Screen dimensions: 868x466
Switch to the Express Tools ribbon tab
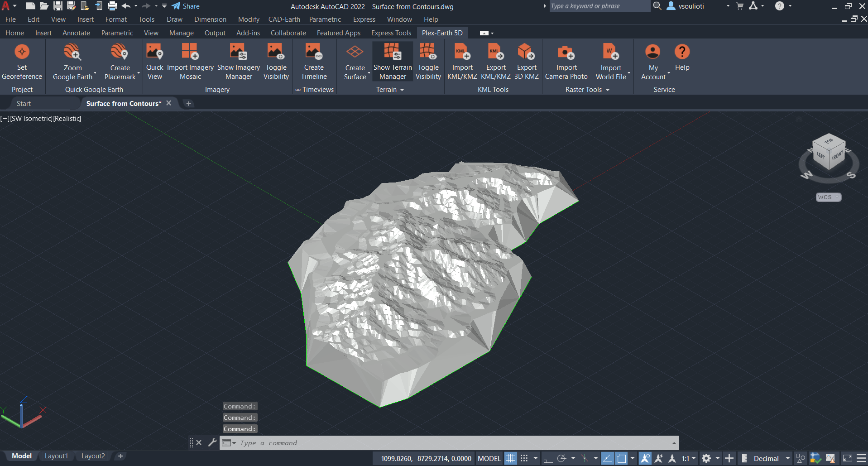(391, 33)
